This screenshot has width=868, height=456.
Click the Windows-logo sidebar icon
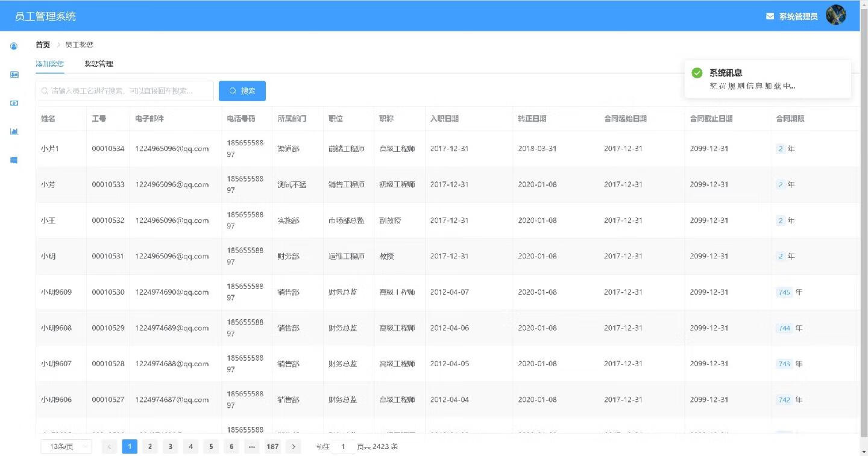pos(14,160)
